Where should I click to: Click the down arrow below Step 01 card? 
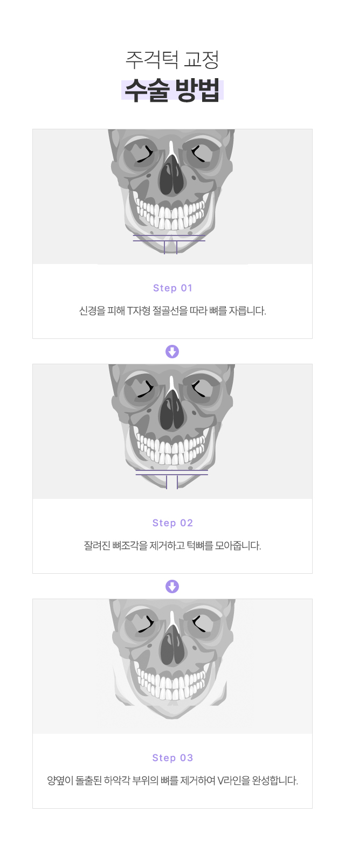click(x=172, y=352)
